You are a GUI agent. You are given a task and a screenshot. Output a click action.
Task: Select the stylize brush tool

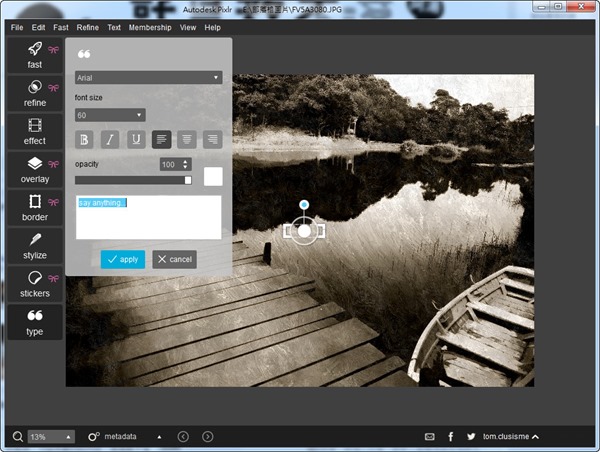click(x=34, y=246)
